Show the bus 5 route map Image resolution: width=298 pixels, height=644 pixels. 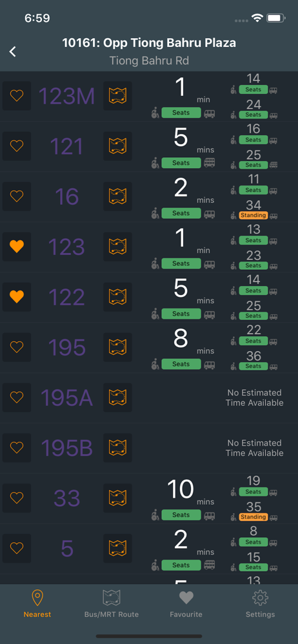click(x=118, y=548)
